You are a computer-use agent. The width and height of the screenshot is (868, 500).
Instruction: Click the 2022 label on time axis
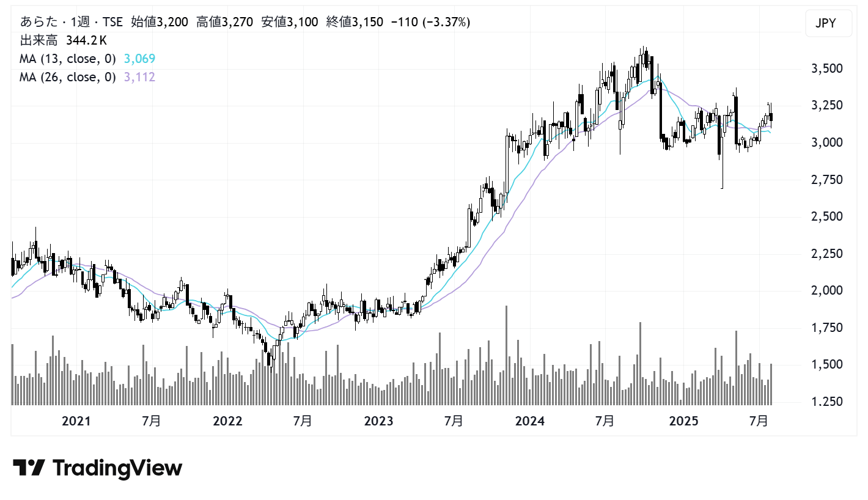pos(227,421)
